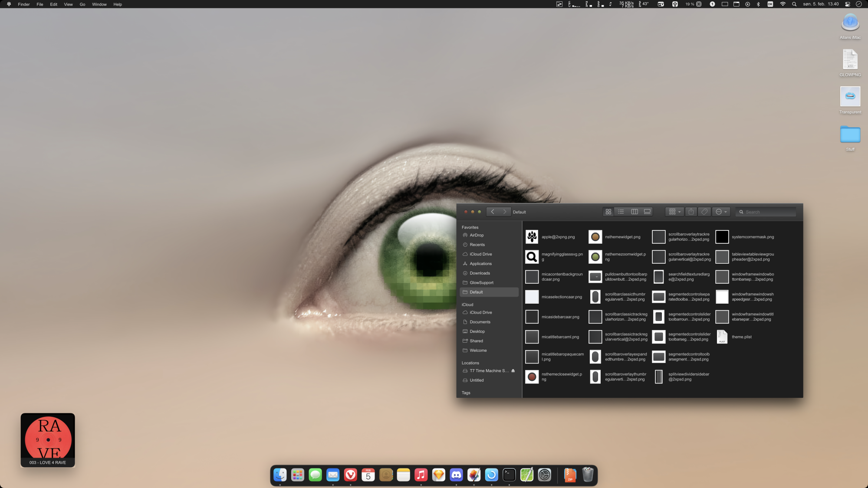Screen dimensions: 868x488
Task: Open the Help menu
Action: point(118,4)
